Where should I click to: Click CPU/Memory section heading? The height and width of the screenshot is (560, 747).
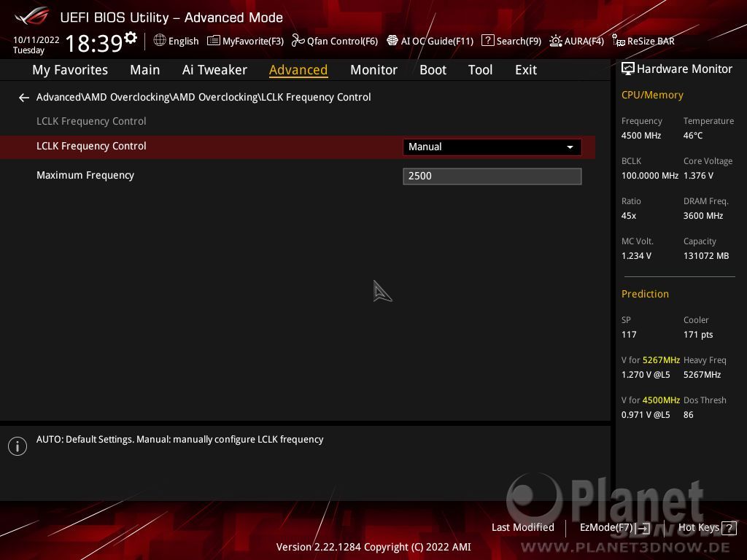[x=652, y=96]
